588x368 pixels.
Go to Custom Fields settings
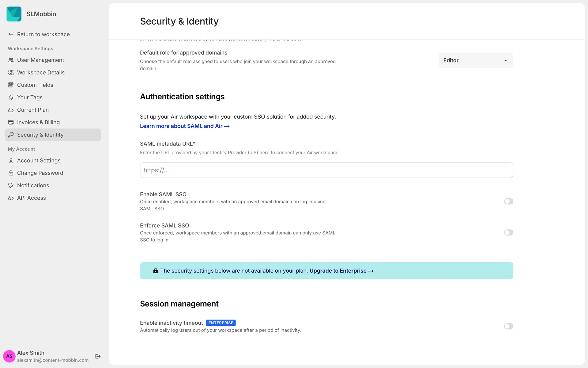35,85
